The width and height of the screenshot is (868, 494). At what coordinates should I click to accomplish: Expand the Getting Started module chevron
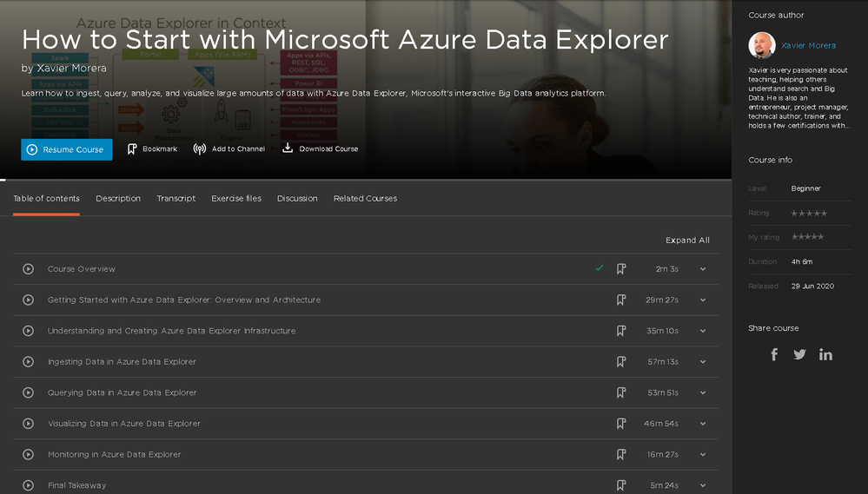click(703, 300)
